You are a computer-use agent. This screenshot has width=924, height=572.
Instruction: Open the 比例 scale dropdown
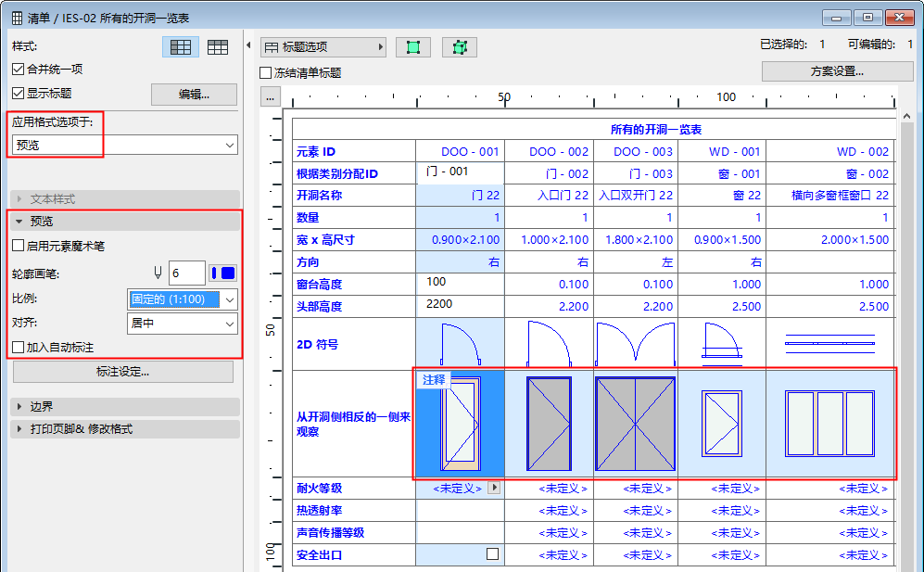coord(182,299)
